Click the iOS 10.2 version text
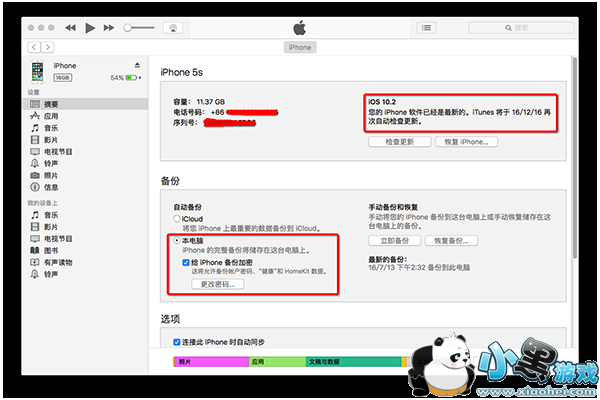The height and width of the screenshot is (400, 600). [x=382, y=102]
